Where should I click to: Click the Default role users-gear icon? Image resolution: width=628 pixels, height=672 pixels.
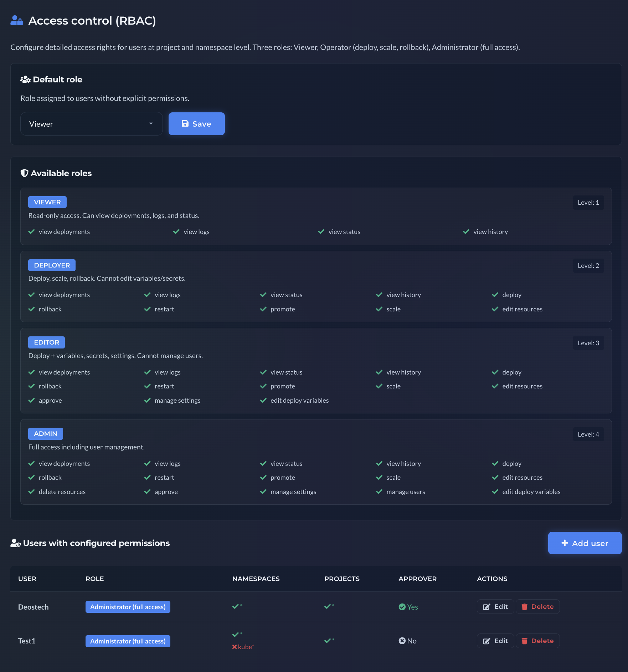(x=25, y=80)
